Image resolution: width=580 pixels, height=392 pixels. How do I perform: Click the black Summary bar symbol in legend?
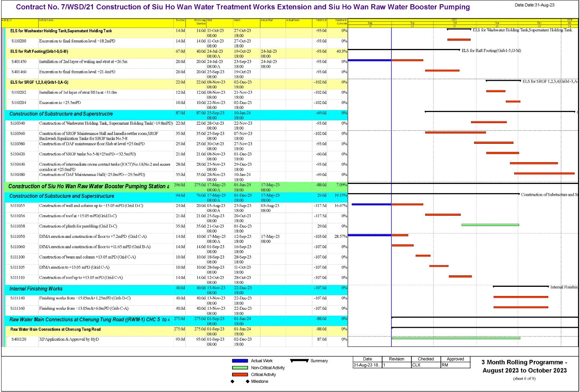click(x=299, y=360)
